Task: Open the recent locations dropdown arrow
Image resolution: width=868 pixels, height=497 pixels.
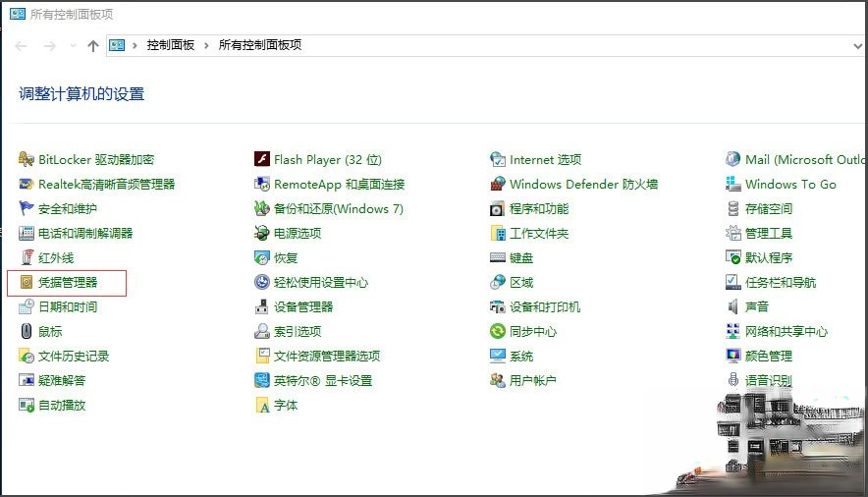Action: [73, 46]
